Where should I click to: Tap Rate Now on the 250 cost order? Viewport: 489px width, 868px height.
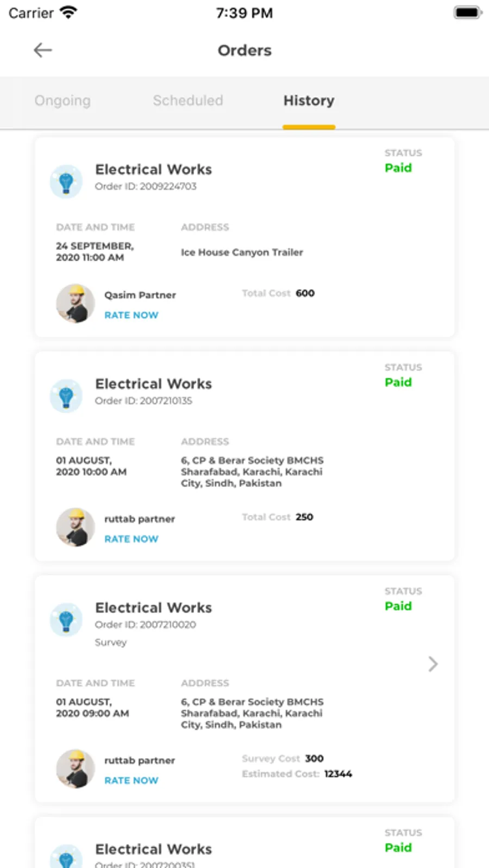tap(131, 539)
